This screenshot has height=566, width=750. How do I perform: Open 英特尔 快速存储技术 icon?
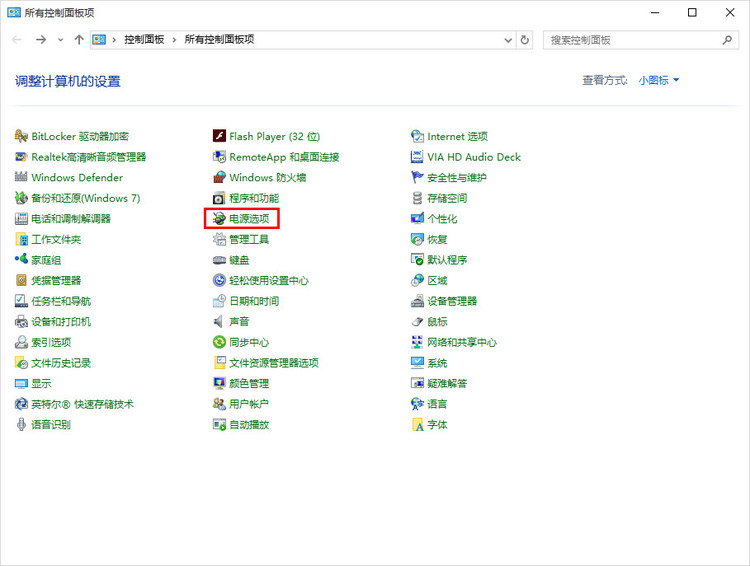21,404
